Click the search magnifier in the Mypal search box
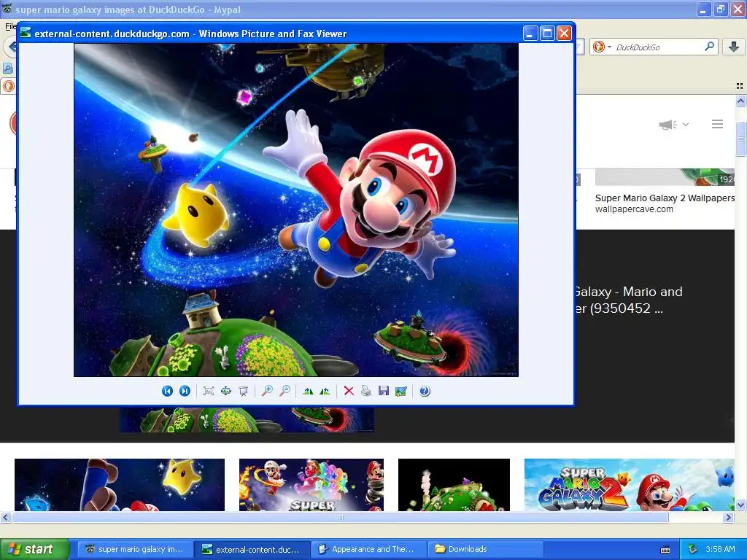Image resolution: width=747 pixels, height=560 pixels. pos(709,46)
